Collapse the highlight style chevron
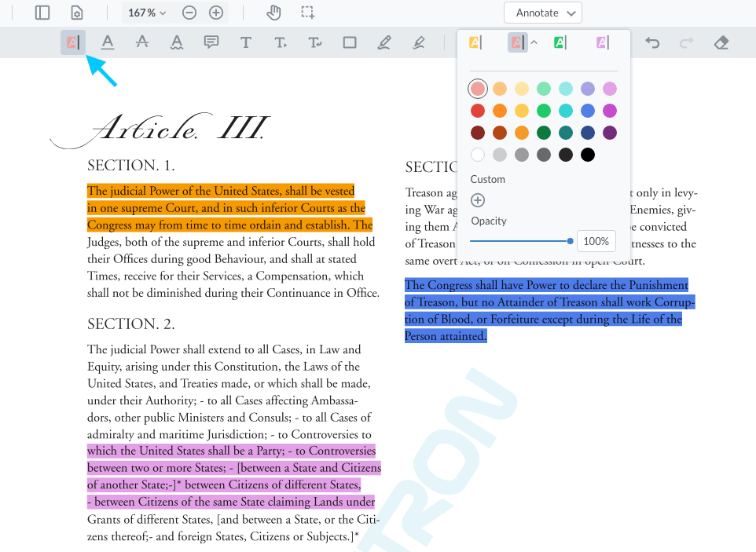Viewport: 756px width, 552px height. pos(534,42)
